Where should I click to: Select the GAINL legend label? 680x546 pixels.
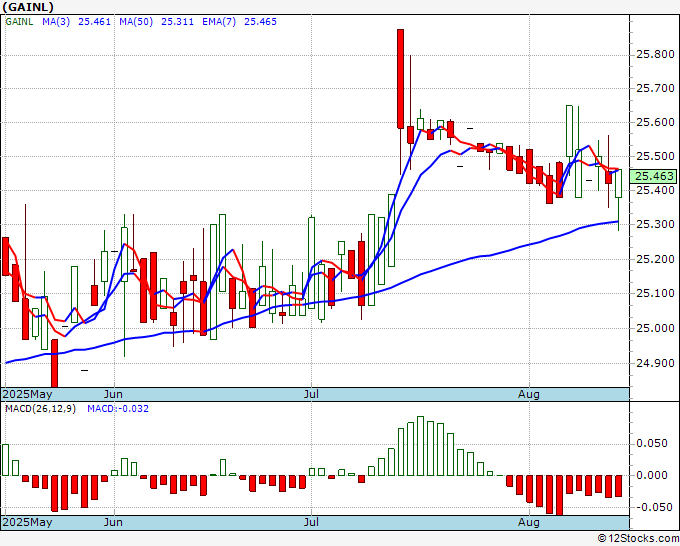coord(19,22)
